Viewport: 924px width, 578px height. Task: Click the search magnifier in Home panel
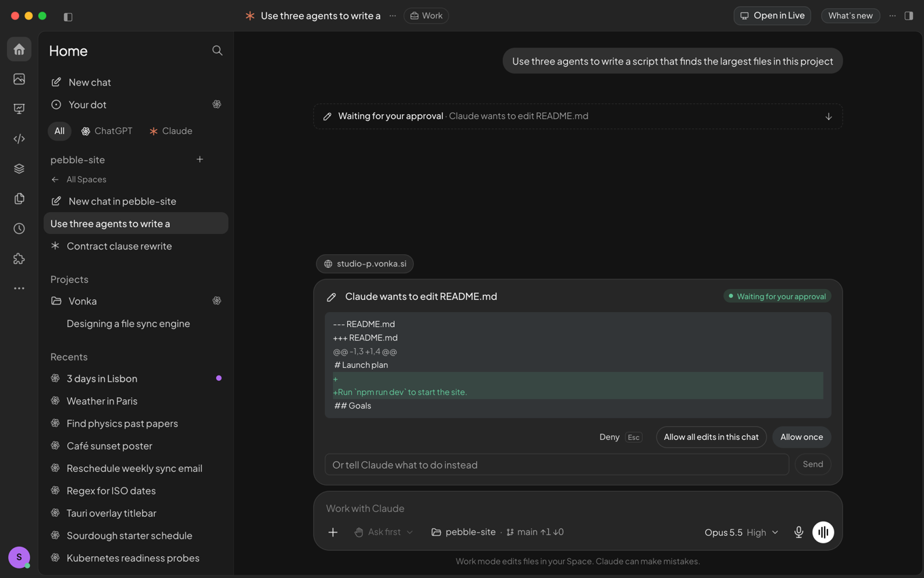click(217, 50)
